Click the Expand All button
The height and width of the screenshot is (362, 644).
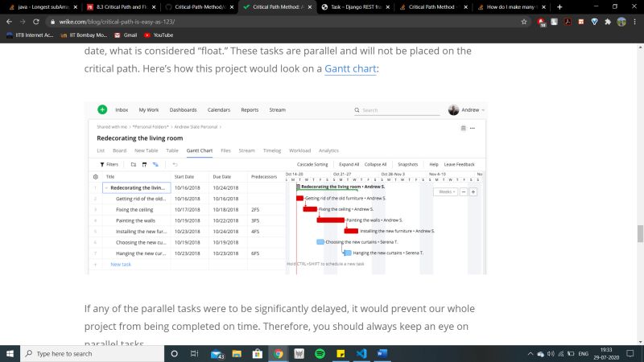(x=349, y=165)
